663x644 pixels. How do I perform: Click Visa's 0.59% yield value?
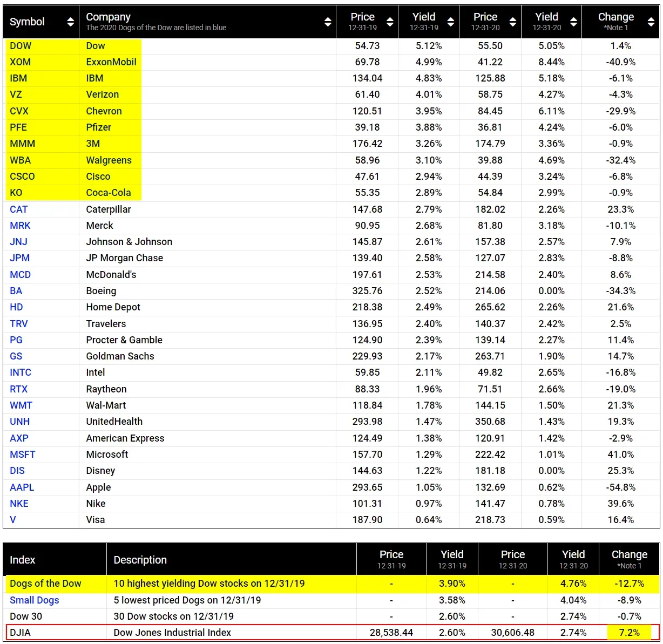point(552,520)
